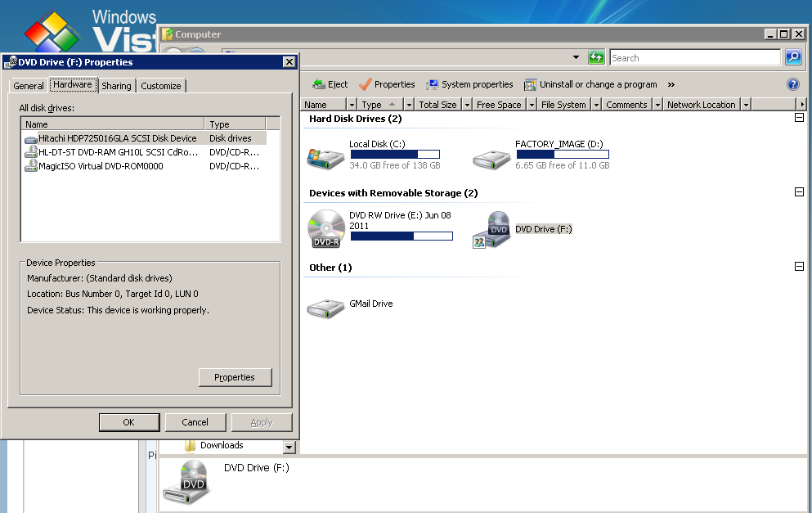The height and width of the screenshot is (513, 812).
Task: Click the scroll-down arrow beside Downloads
Action: pyautogui.click(x=289, y=447)
